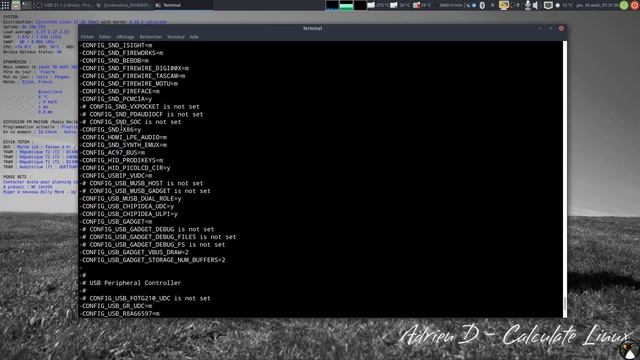Click the line CONFIG_SND_PCMCIA=y

point(116,99)
